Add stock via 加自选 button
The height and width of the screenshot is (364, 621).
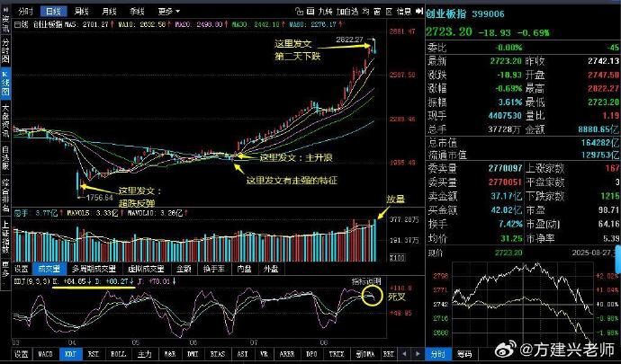click(347, 11)
